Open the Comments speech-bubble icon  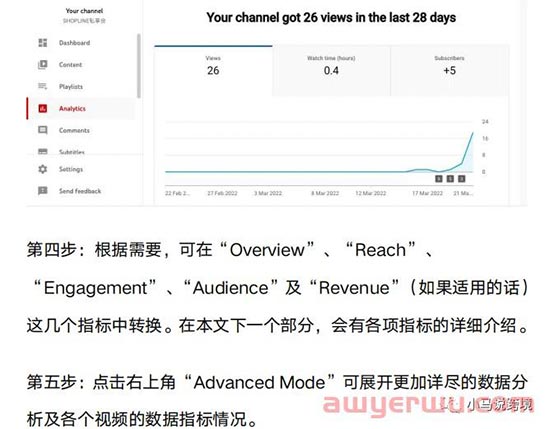[x=42, y=130]
